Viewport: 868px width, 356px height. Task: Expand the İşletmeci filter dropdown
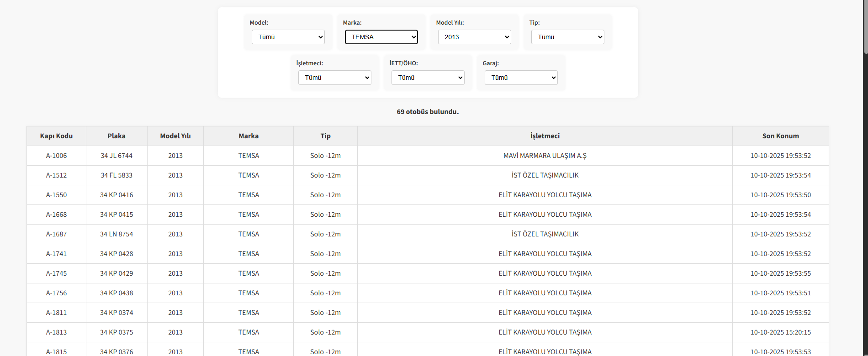[x=334, y=78]
